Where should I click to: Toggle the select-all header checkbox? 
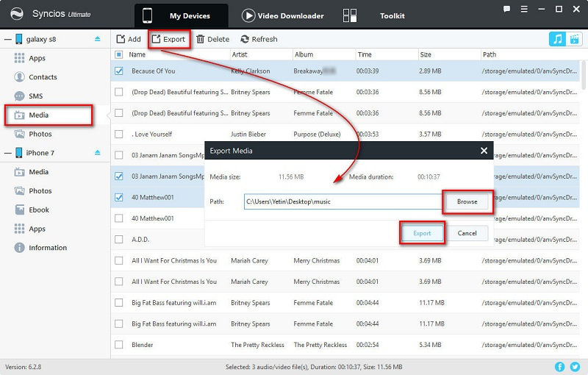(x=119, y=54)
